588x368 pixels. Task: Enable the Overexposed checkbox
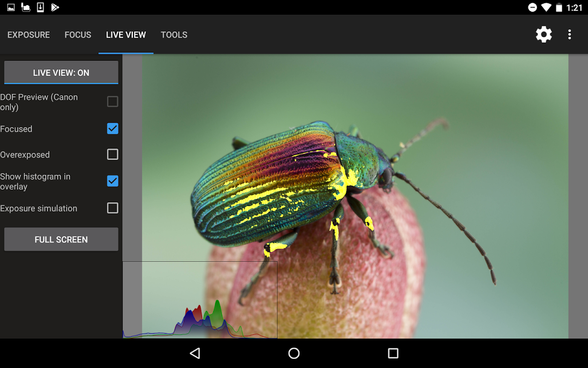coord(113,155)
